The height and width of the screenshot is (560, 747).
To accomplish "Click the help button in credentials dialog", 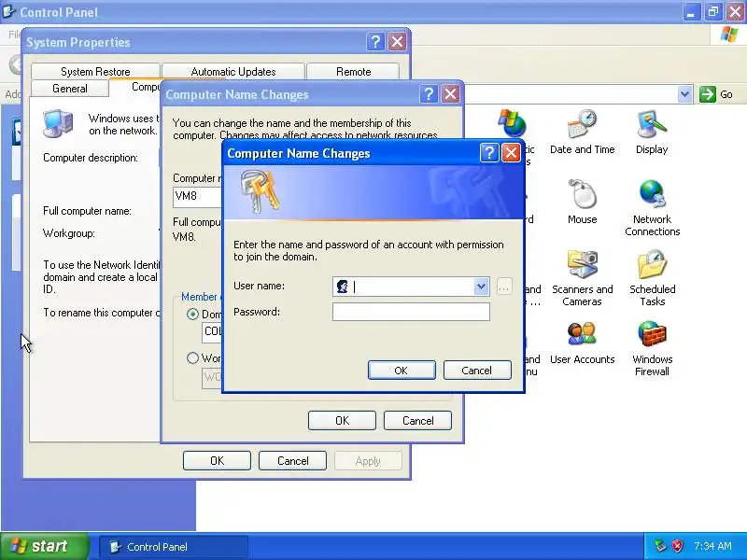I will 488,153.
